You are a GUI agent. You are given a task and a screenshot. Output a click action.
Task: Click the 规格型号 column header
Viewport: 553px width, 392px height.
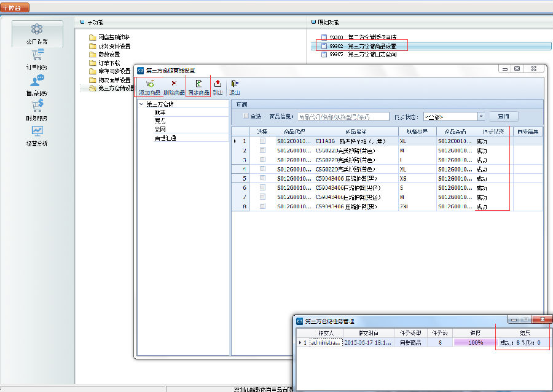(x=417, y=131)
